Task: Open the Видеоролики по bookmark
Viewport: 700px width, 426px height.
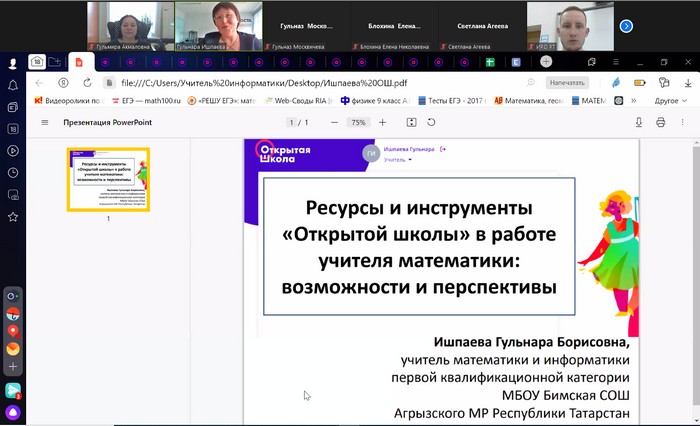Action: click(x=67, y=100)
